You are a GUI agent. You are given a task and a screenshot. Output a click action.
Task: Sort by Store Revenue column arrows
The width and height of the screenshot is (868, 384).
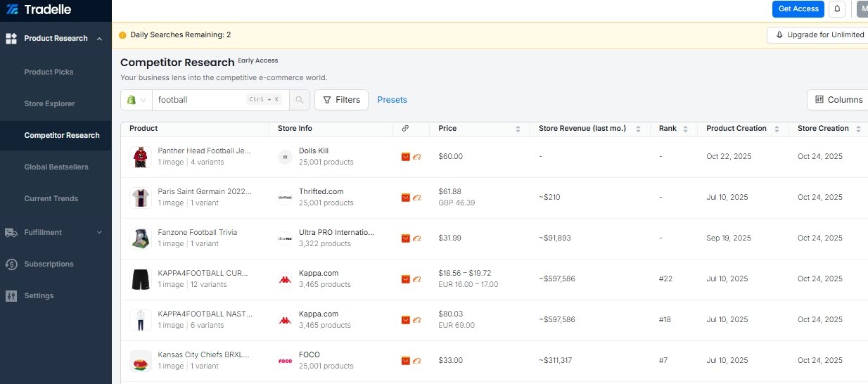[x=639, y=129]
